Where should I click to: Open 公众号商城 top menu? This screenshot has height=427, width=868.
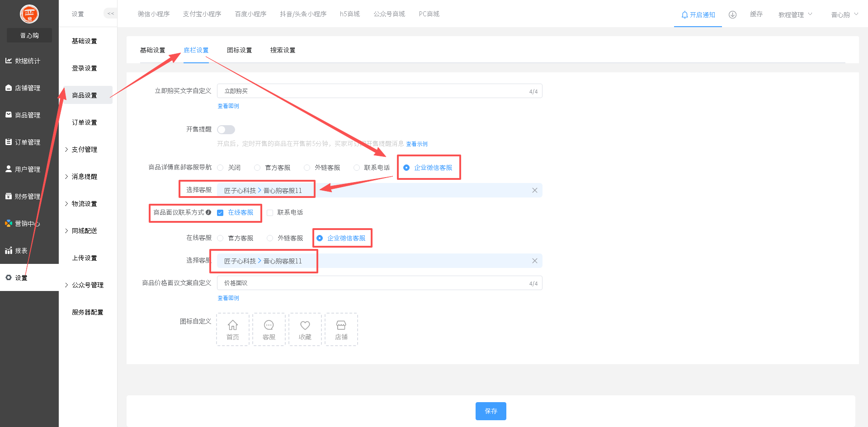[x=389, y=14]
